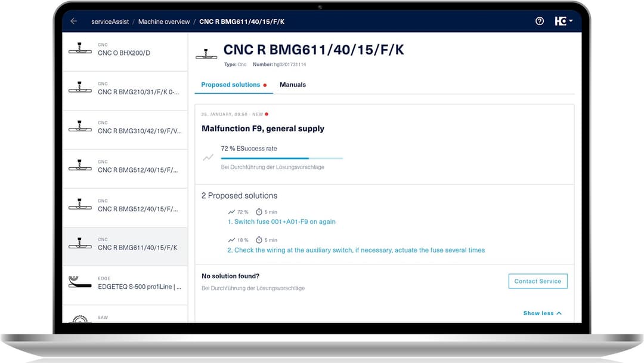
Task: Open solution Switch fuse 001+A01-F9 on again
Action: pyautogui.click(x=281, y=222)
